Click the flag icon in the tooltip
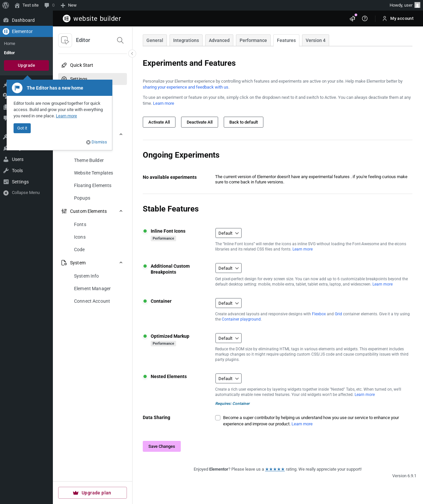 point(17,88)
